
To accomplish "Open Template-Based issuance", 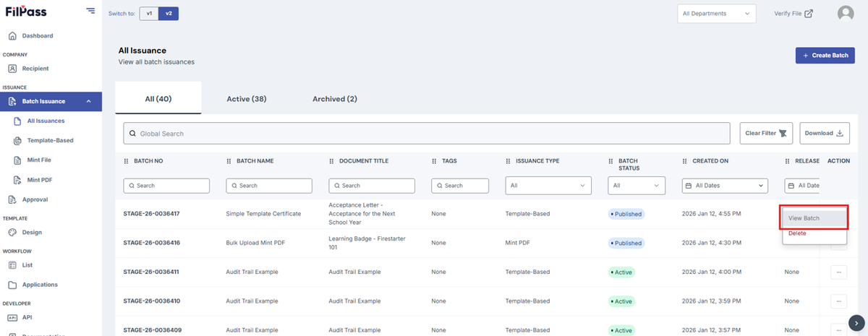I will coord(50,140).
